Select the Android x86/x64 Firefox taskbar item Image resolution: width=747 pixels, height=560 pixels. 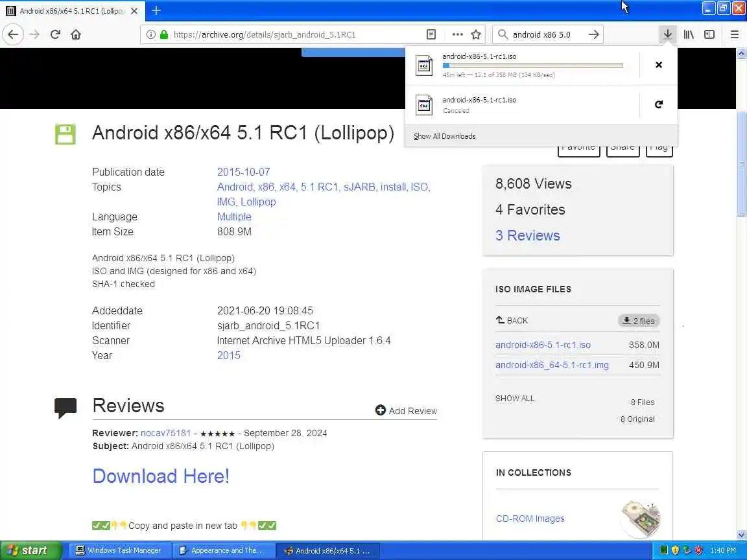tap(327, 550)
